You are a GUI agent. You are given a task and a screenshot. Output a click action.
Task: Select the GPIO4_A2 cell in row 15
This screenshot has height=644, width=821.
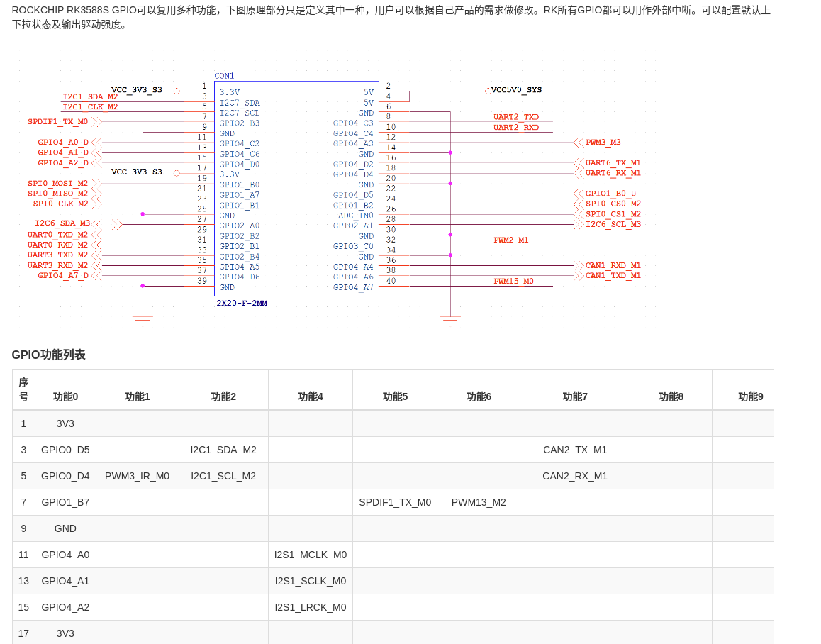pos(65,607)
